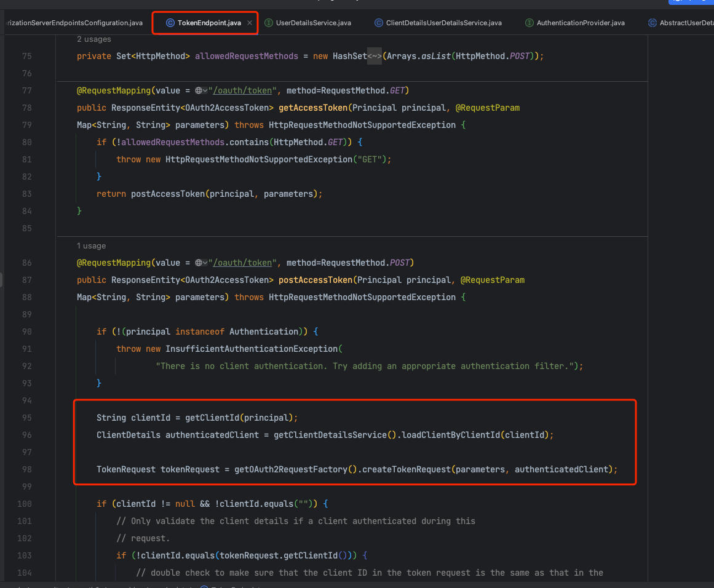Click the UserDetailsService.java interface icon

tap(269, 23)
